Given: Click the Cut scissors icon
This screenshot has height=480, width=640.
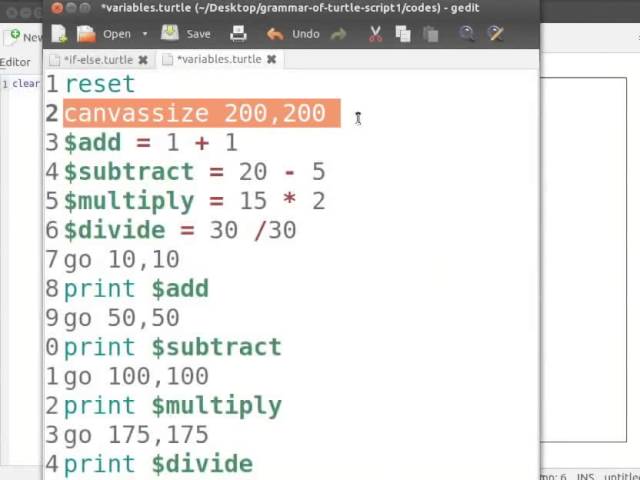Looking at the screenshot, I should click(375, 34).
